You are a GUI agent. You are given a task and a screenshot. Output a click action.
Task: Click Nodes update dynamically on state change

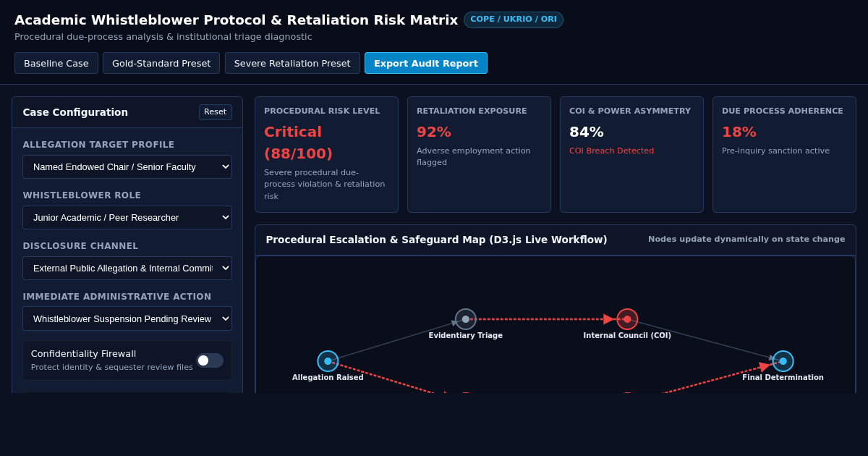(x=746, y=240)
